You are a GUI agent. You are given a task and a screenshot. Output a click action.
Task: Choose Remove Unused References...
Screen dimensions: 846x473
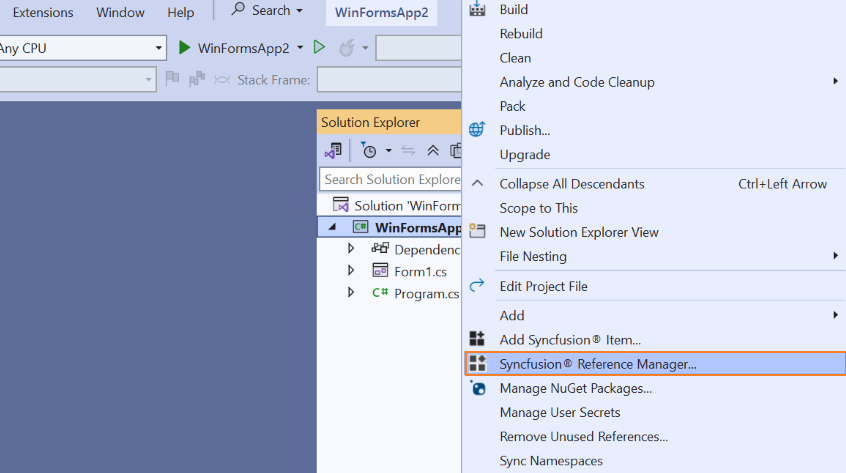click(x=583, y=436)
